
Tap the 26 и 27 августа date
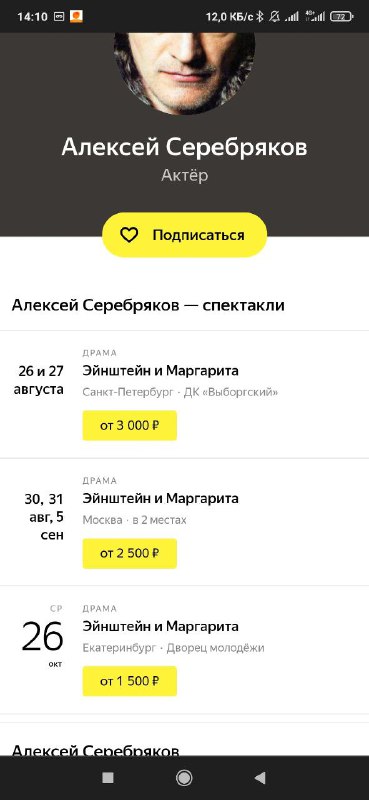pos(41,380)
